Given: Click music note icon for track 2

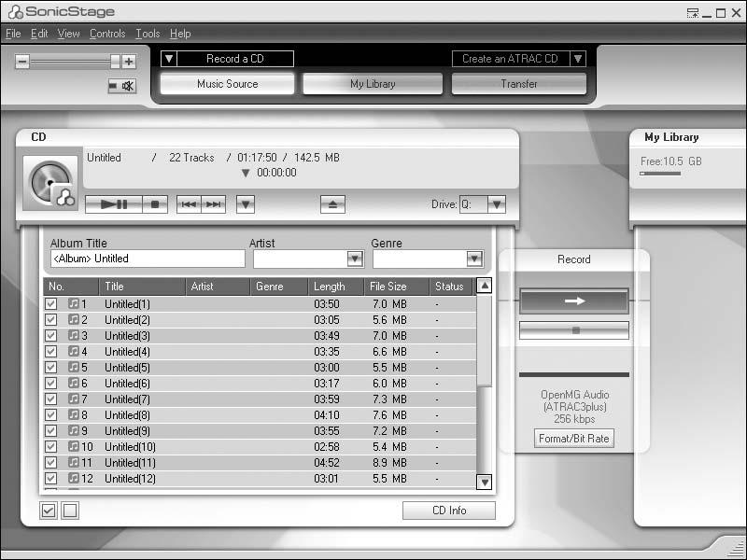Looking at the screenshot, I should 74,319.
